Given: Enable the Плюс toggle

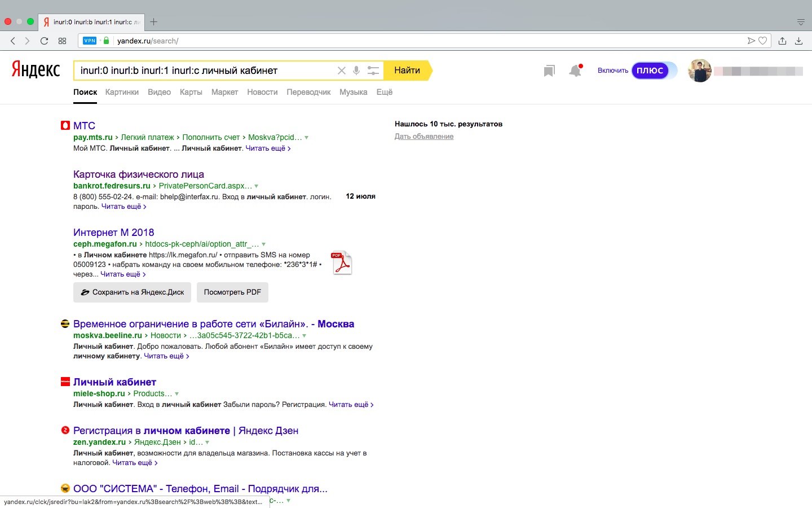Looking at the screenshot, I should pyautogui.click(x=654, y=71).
